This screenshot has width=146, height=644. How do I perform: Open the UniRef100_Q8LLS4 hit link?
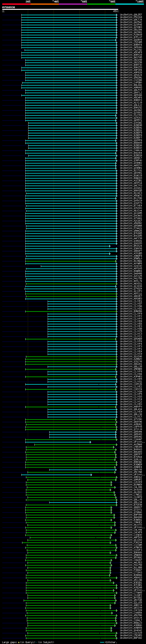click(131, 502)
